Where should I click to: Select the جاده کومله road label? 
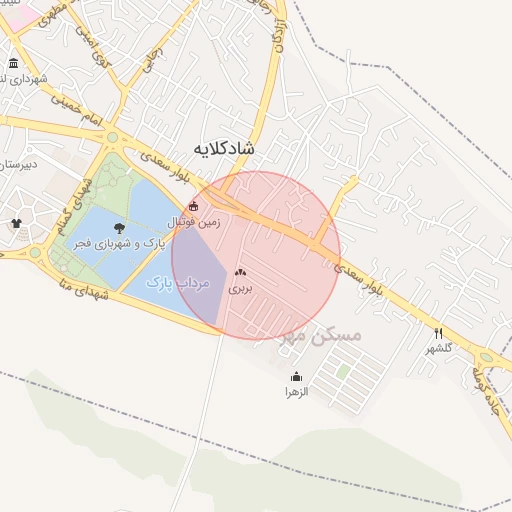486,391
